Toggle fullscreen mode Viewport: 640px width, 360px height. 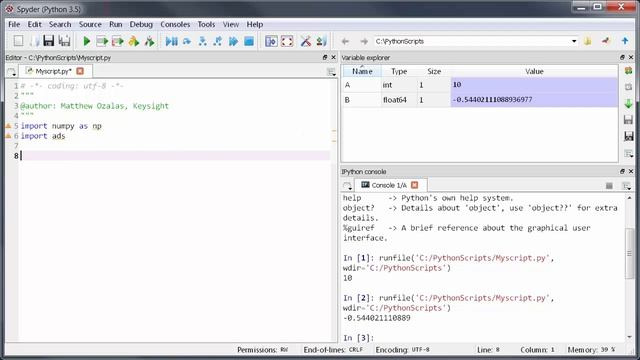pyautogui.click(x=287, y=41)
